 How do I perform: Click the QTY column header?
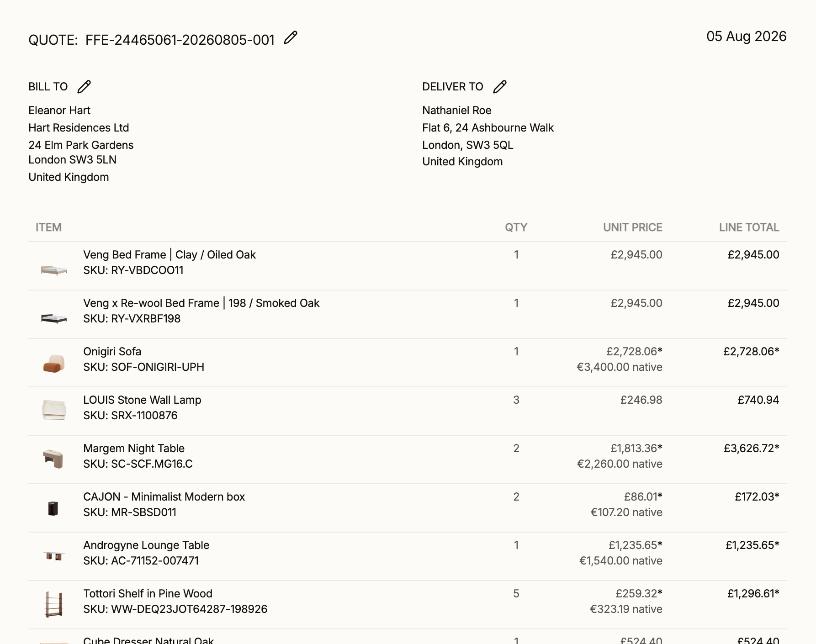point(516,227)
